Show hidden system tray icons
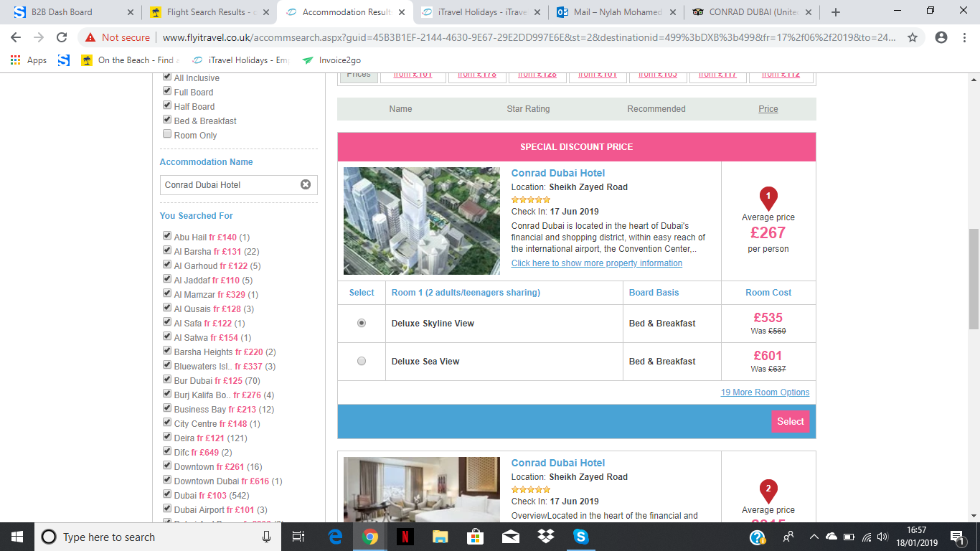The width and height of the screenshot is (980, 551). click(x=814, y=537)
